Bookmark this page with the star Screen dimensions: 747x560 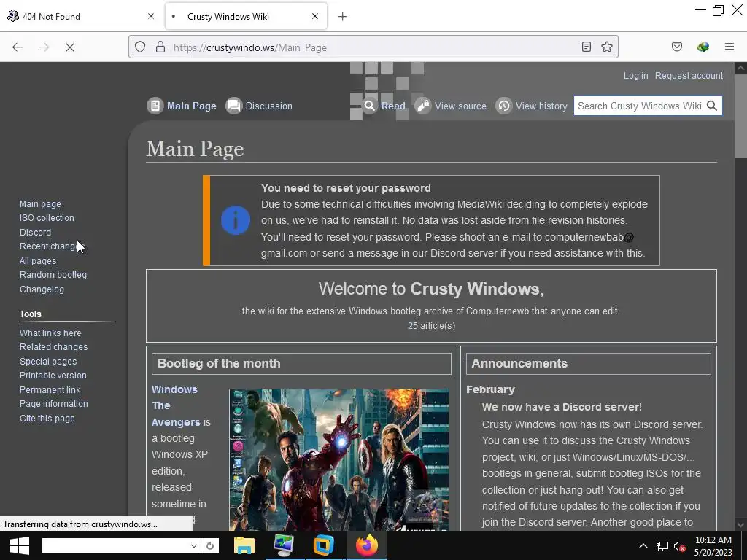[606, 47]
